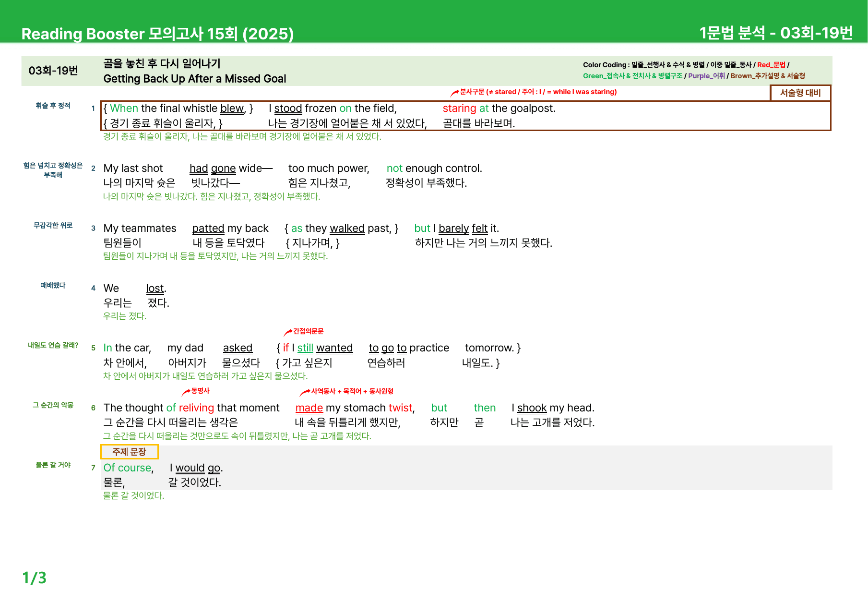868x614 pixels.
Task: Click the title 'Getting Back Up After a Missed Goal'
Action: (194, 79)
